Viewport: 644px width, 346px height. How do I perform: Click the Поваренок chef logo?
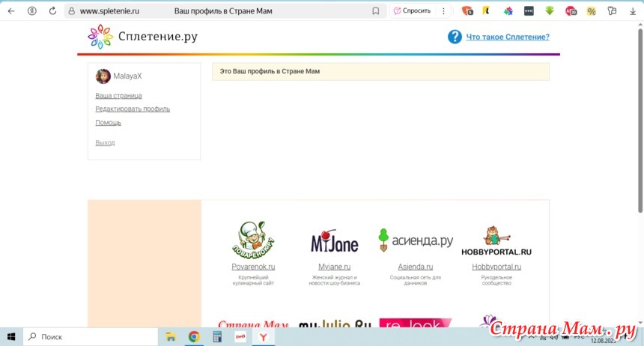(253, 240)
